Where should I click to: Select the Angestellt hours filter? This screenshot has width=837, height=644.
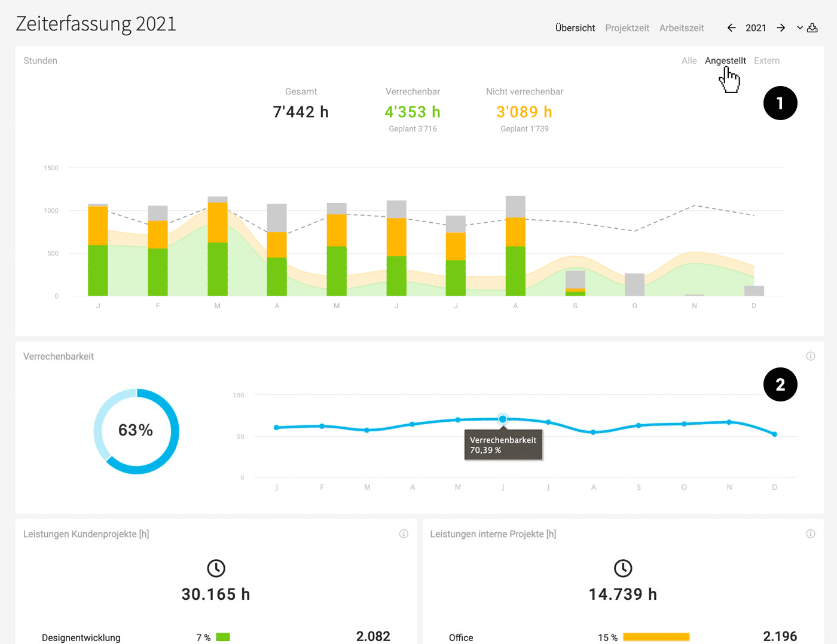tap(725, 60)
